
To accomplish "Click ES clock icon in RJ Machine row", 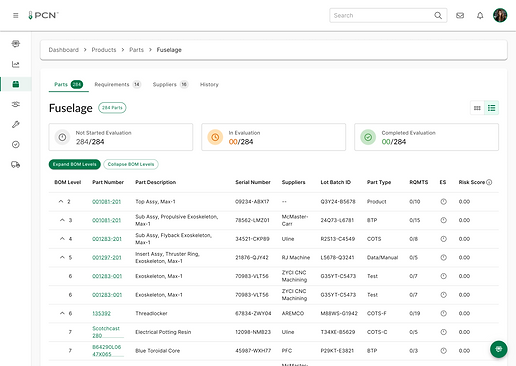I will [x=443, y=258].
